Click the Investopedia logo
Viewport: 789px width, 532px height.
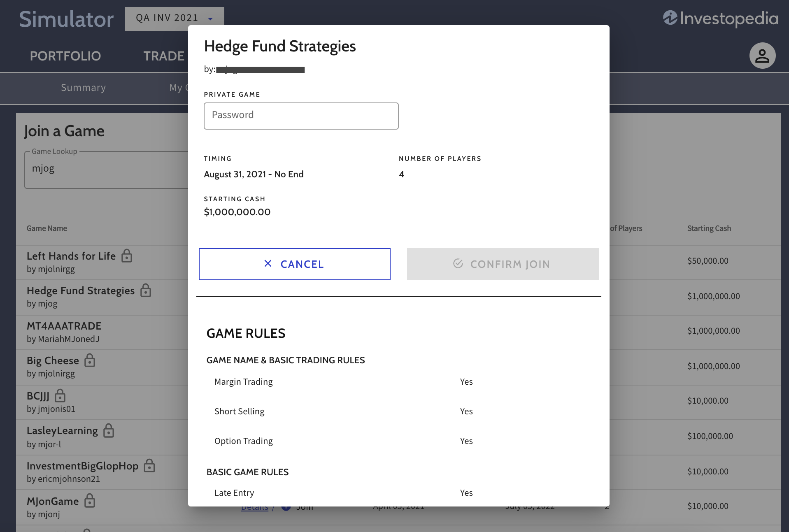tap(720, 19)
